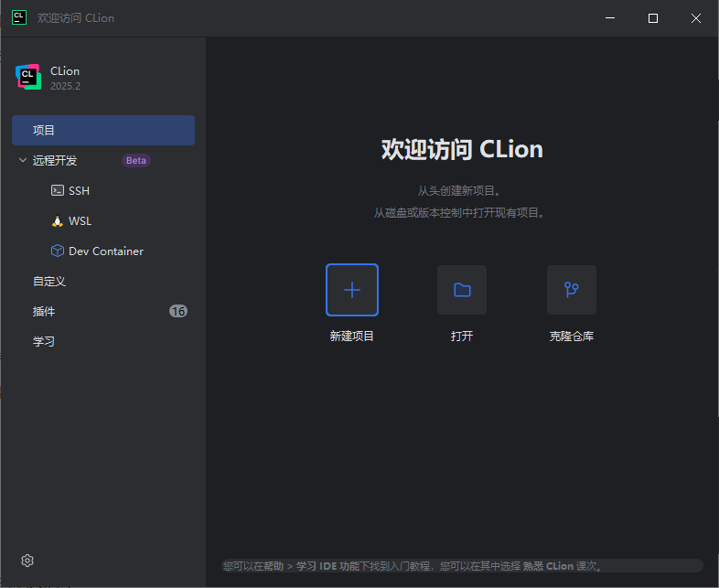The height and width of the screenshot is (588, 719).
Task: Click the Beta badge
Action: point(136,160)
